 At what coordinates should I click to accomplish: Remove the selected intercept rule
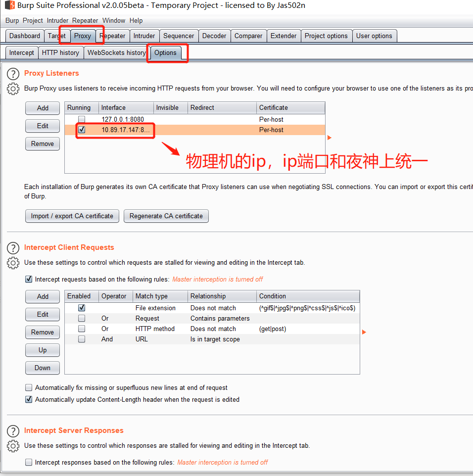(x=43, y=332)
